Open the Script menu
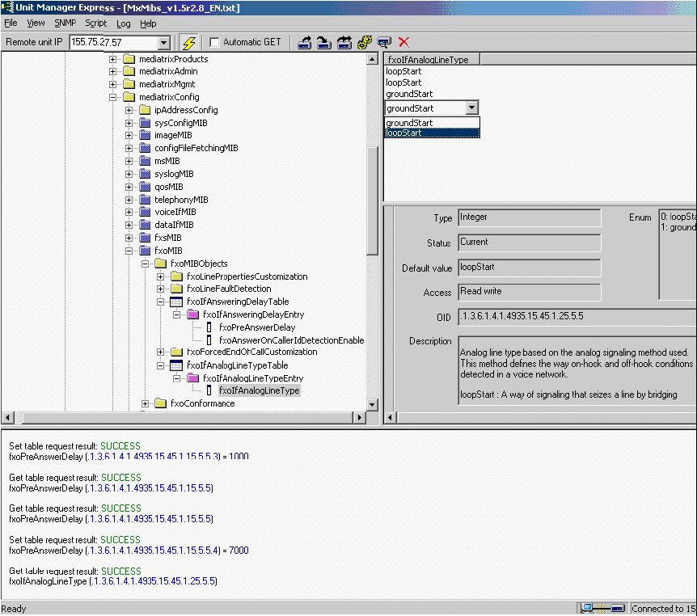The image size is (697, 616). tap(95, 23)
